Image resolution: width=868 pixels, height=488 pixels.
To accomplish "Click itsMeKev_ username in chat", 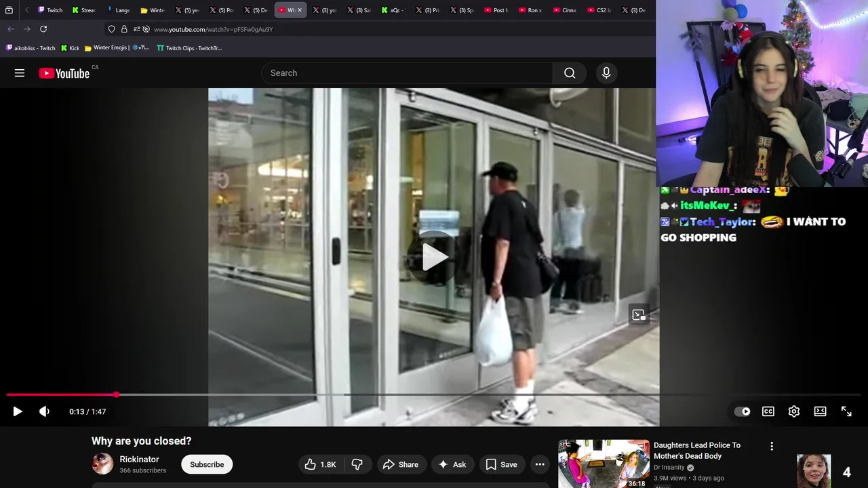I will pos(709,205).
